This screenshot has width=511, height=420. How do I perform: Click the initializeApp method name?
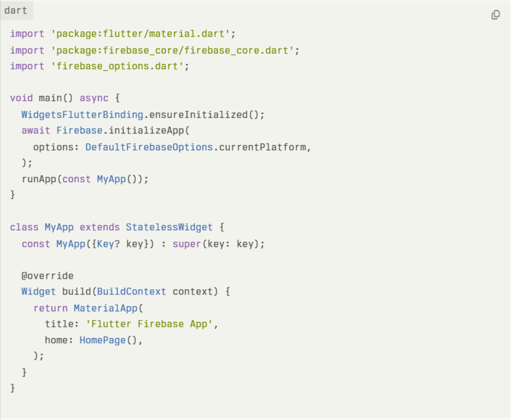(x=147, y=130)
